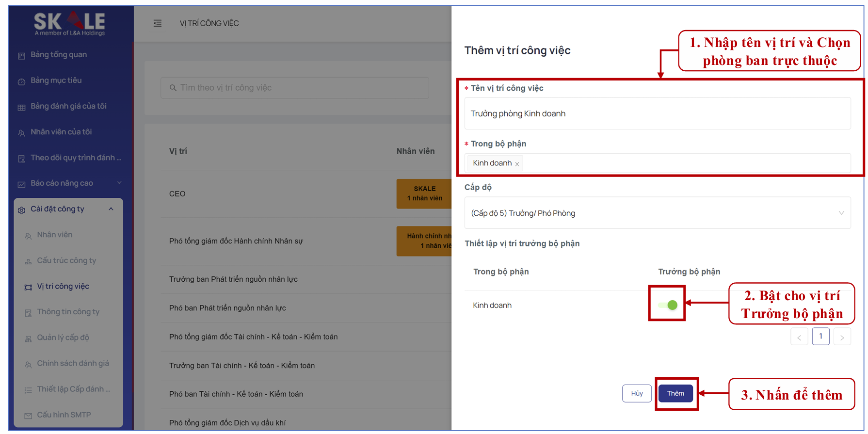
Task: Go to next page in pagination
Action: (842, 337)
